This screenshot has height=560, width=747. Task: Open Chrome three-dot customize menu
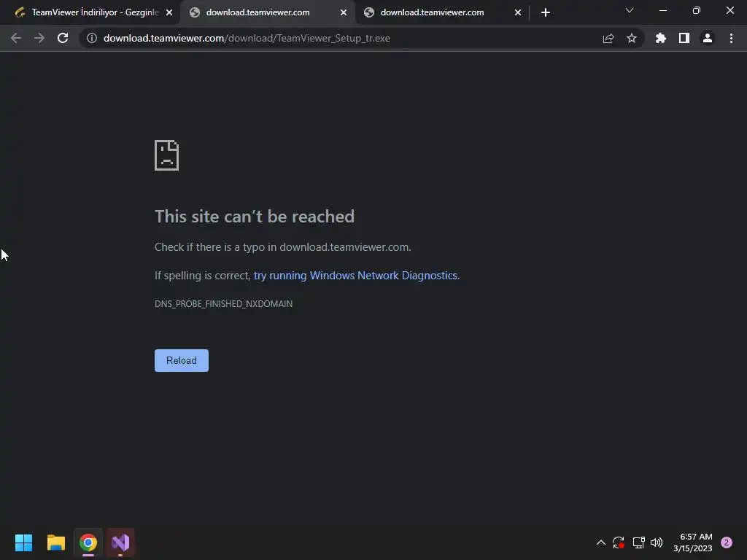731,38
